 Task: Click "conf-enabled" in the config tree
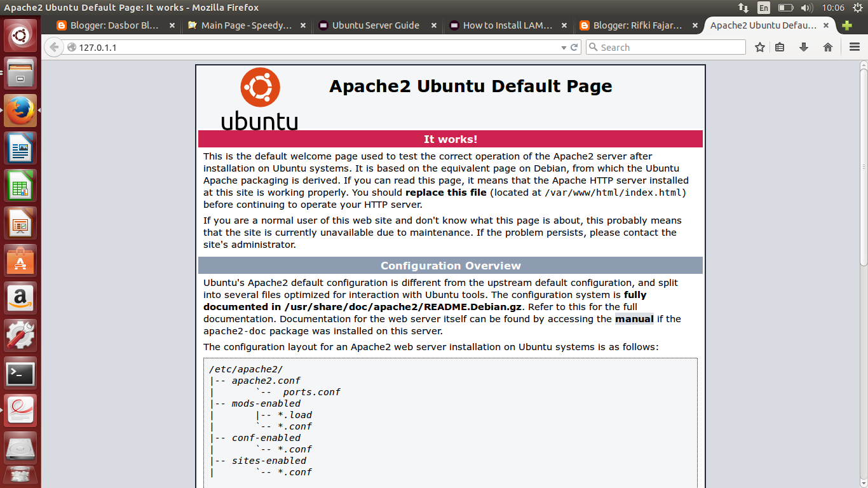266,438
